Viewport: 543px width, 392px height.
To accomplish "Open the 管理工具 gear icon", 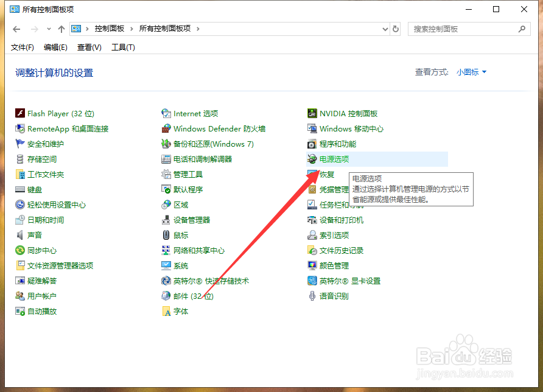I will click(x=166, y=174).
